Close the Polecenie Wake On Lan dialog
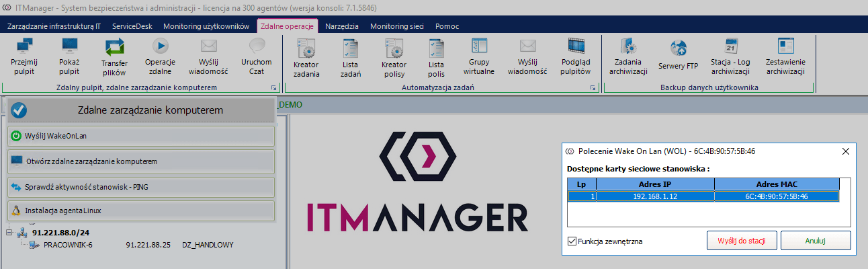 coord(845,151)
